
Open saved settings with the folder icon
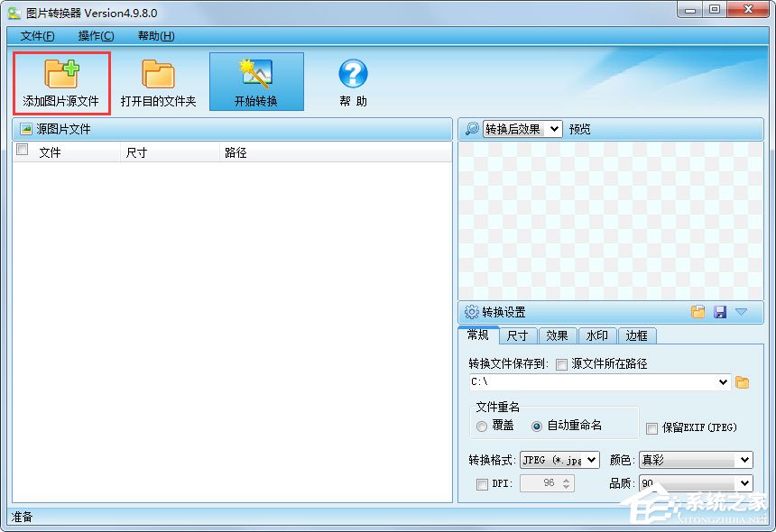tap(697, 312)
